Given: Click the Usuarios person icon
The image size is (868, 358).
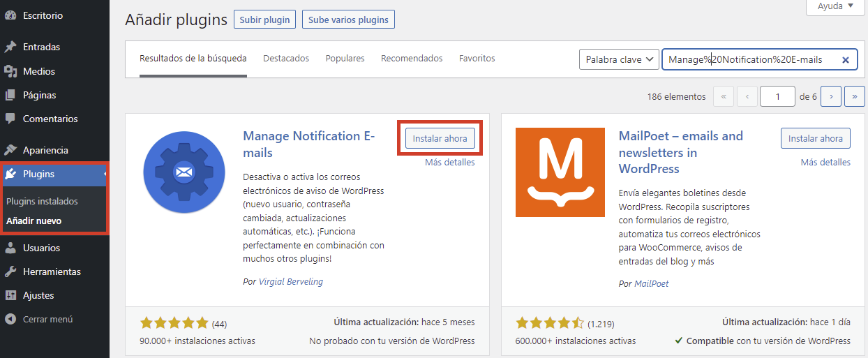Looking at the screenshot, I should click(x=10, y=248).
